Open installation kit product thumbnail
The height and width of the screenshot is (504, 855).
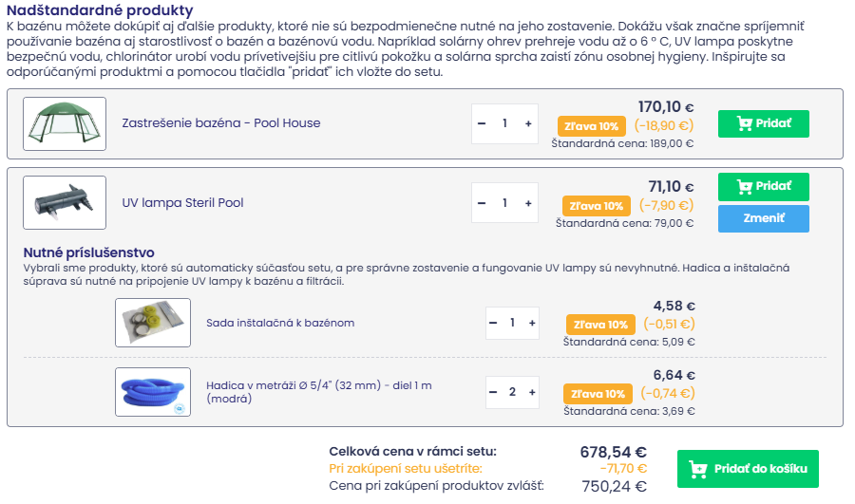tap(153, 323)
